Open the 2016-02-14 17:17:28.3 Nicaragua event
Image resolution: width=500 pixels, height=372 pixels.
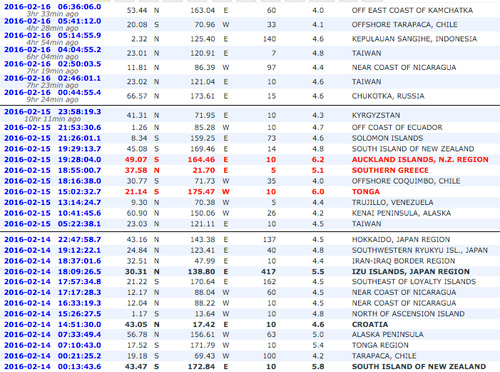[53, 292]
